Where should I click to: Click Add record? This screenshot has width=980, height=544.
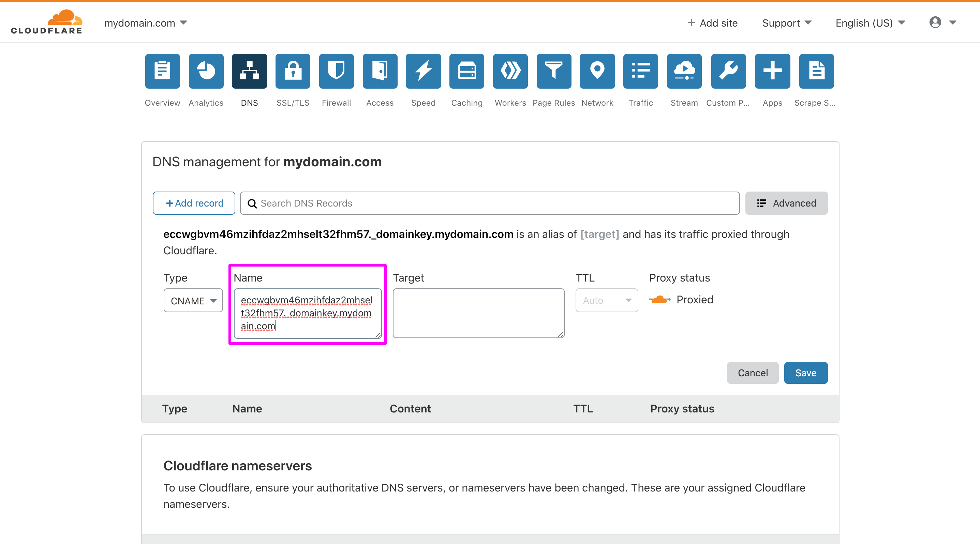[194, 203]
